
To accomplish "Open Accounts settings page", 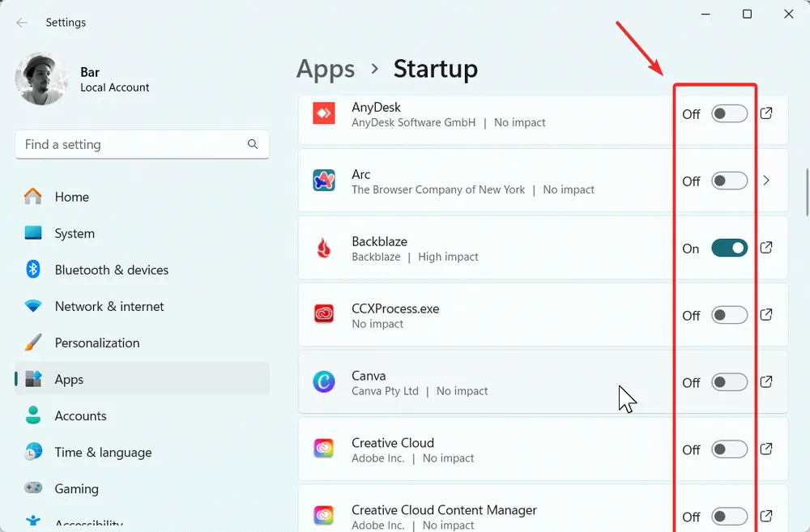I will [x=142, y=415].
